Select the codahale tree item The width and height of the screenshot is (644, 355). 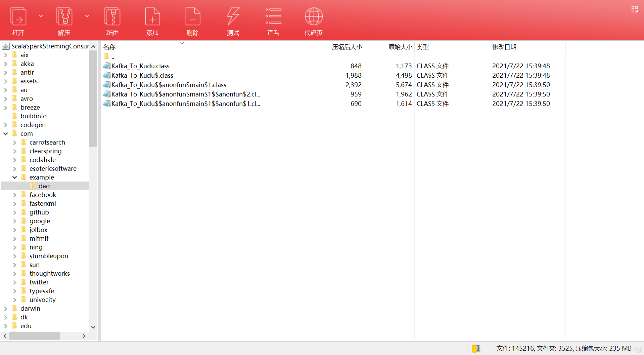[x=43, y=160]
